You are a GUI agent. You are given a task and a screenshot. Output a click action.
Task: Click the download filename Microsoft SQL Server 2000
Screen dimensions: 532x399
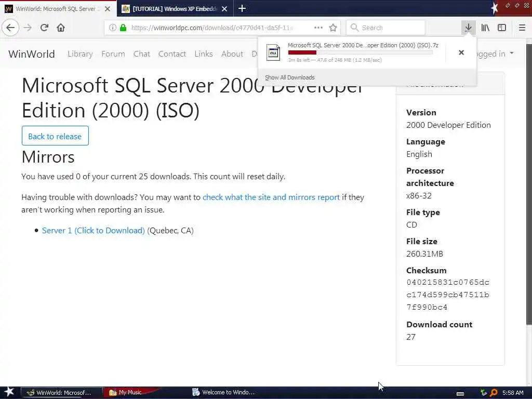(x=363, y=45)
